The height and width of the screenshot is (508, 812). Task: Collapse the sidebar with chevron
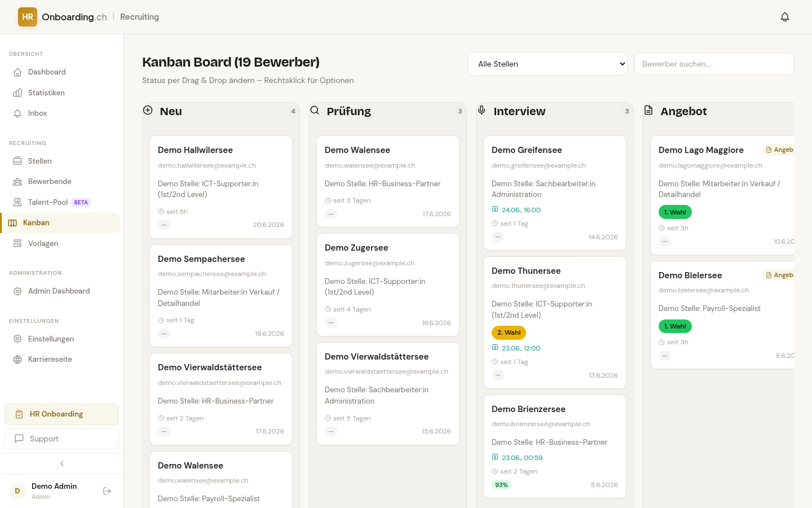[x=62, y=463]
